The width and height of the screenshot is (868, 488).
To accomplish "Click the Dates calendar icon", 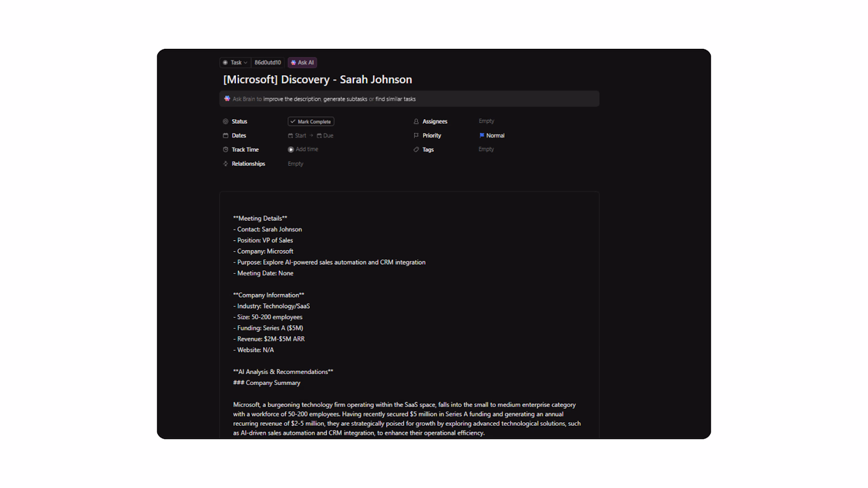I will (226, 136).
